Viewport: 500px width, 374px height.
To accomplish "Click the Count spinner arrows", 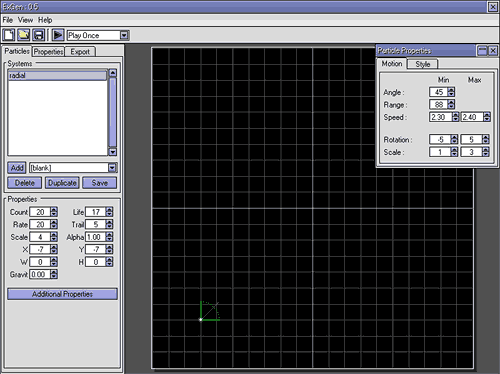I will coord(54,212).
